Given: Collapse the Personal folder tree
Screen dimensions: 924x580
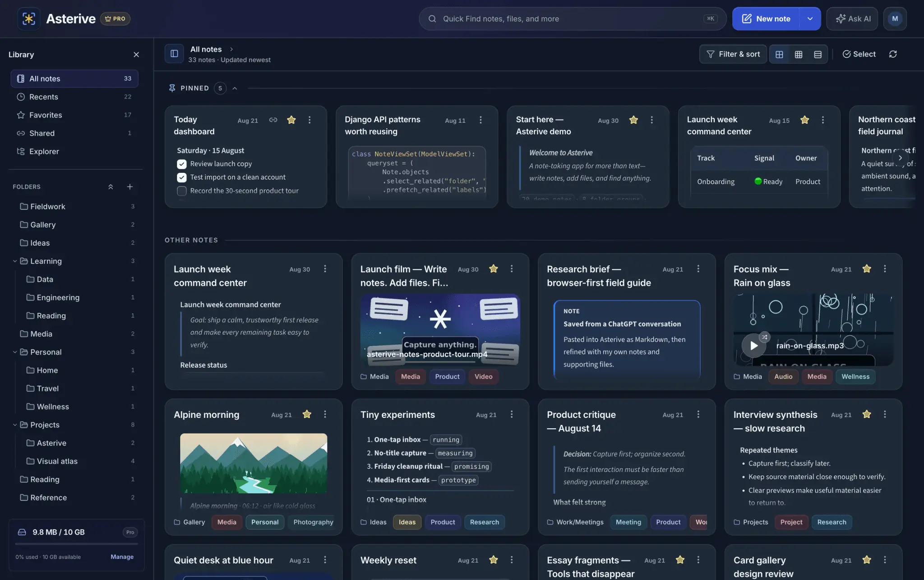Looking at the screenshot, I should [x=15, y=352].
